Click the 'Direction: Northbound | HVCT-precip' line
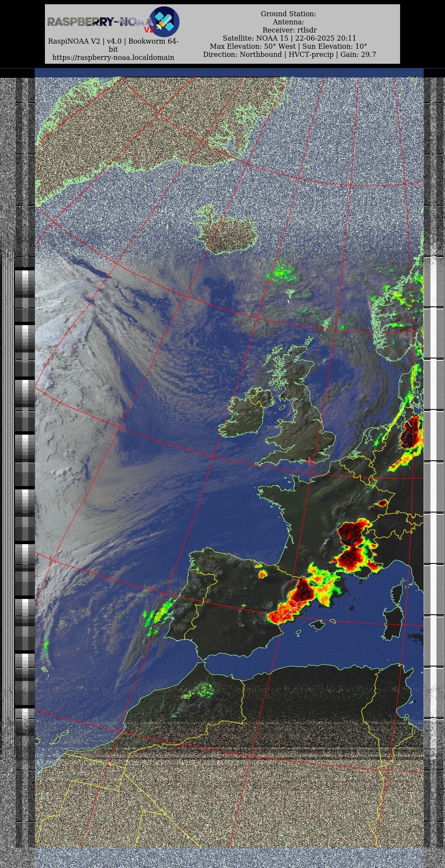Screen dimensions: 445x868 [x=290, y=54]
